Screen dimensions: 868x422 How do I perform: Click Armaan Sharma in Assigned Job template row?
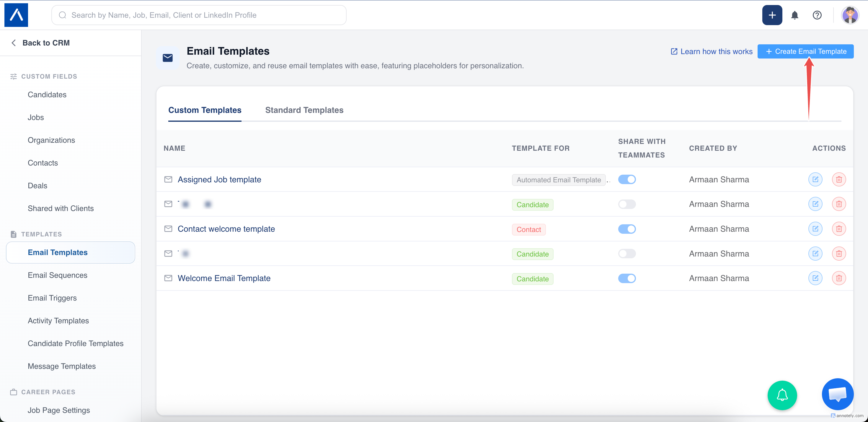[719, 179]
